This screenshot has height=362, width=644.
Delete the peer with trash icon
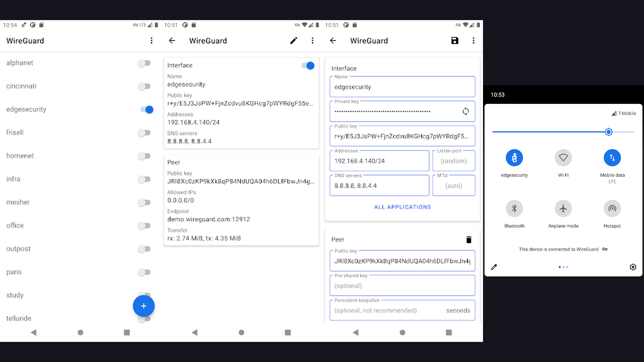pyautogui.click(x=469, y=240)
